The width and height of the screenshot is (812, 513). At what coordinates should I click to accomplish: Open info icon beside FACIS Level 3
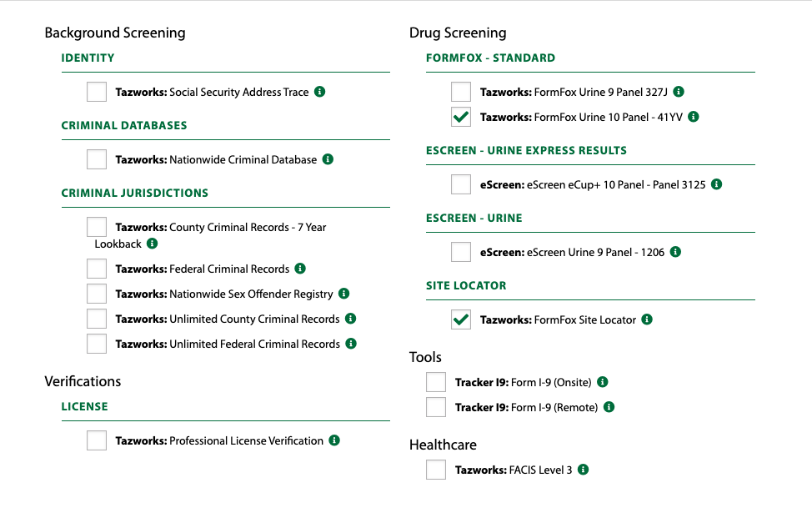pyautogui.click(x=583, y=470)
